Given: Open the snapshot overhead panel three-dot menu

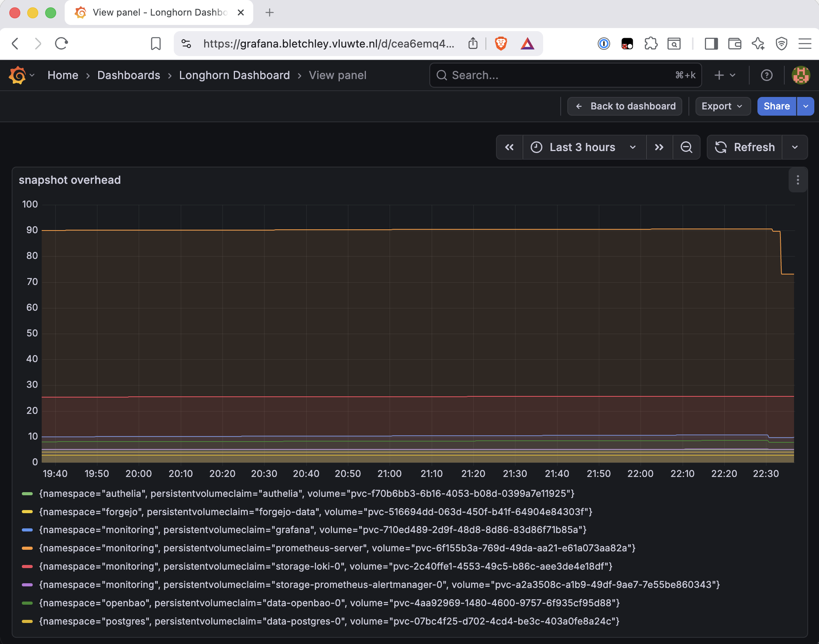Looking at the screenshot, I should pyautogui.click(x=798, y=180).
